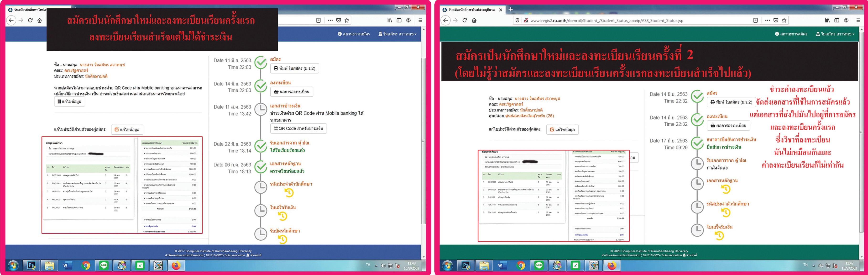
Task: Open the Library icon in right browser window
Action: click(x=827, y=21)
